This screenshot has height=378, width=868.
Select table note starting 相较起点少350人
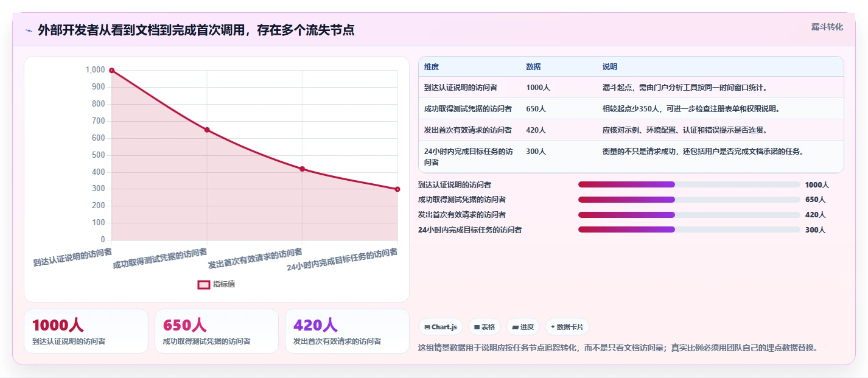[691, 109]
